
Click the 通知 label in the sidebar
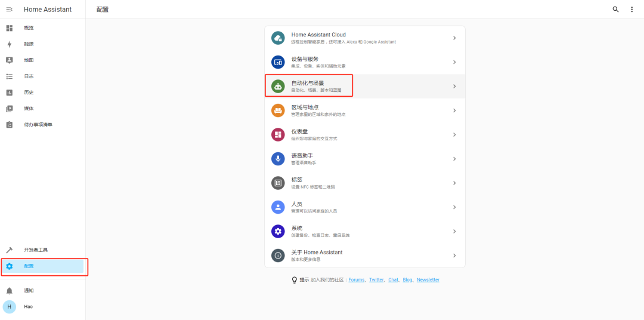[29, 291]
